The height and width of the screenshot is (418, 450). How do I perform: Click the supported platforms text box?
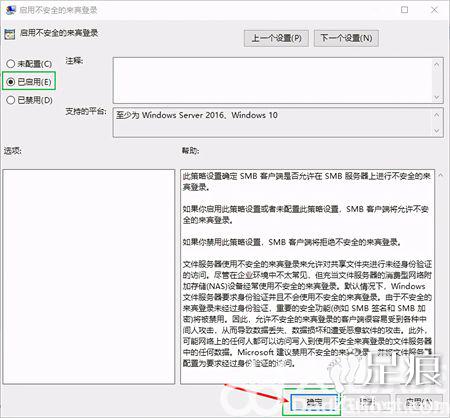point(273,122)
